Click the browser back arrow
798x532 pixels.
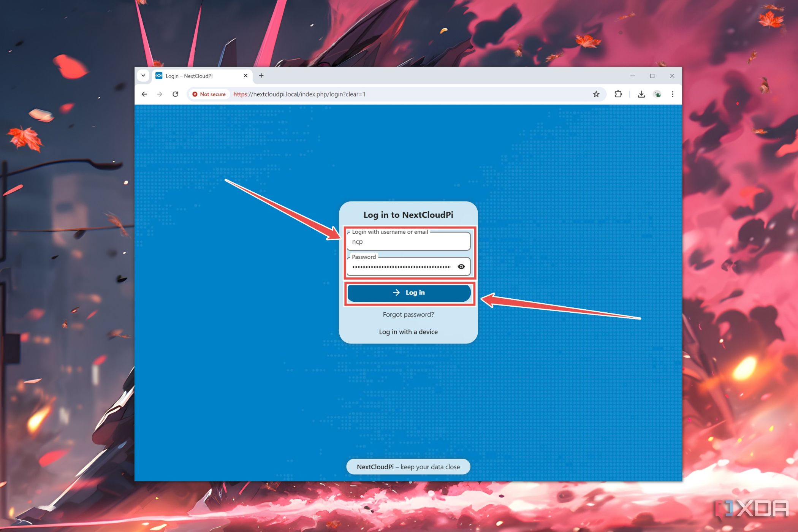tap(144, 94)
